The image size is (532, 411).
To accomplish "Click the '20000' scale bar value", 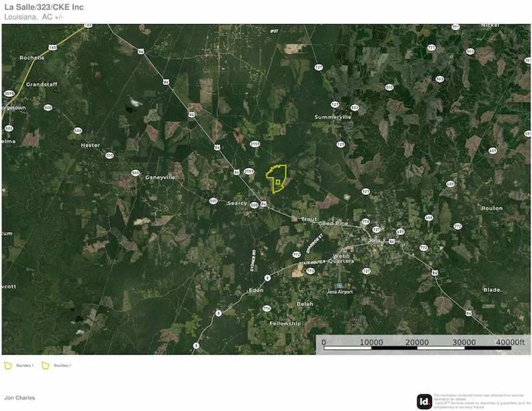I will click(x=417, y=342).
